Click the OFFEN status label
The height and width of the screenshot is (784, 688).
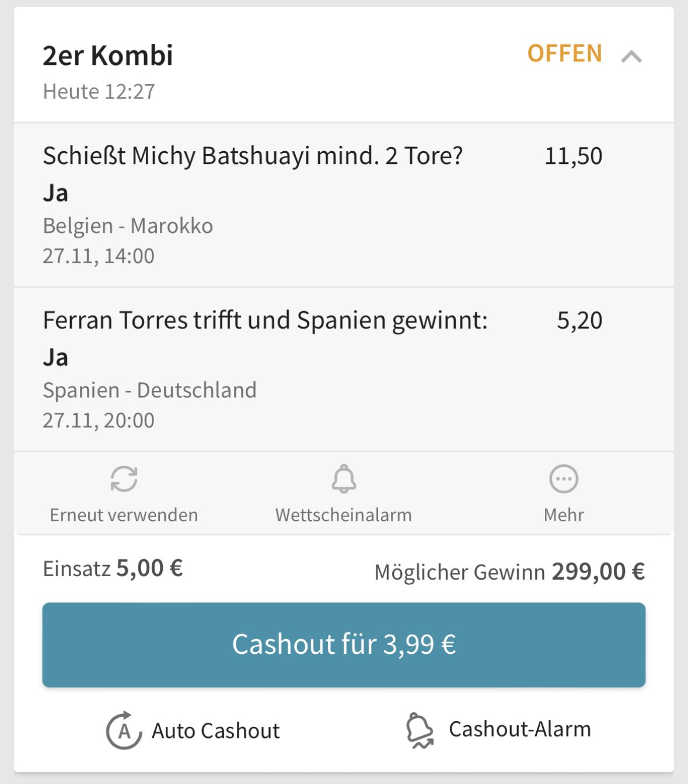coord(564,54)
